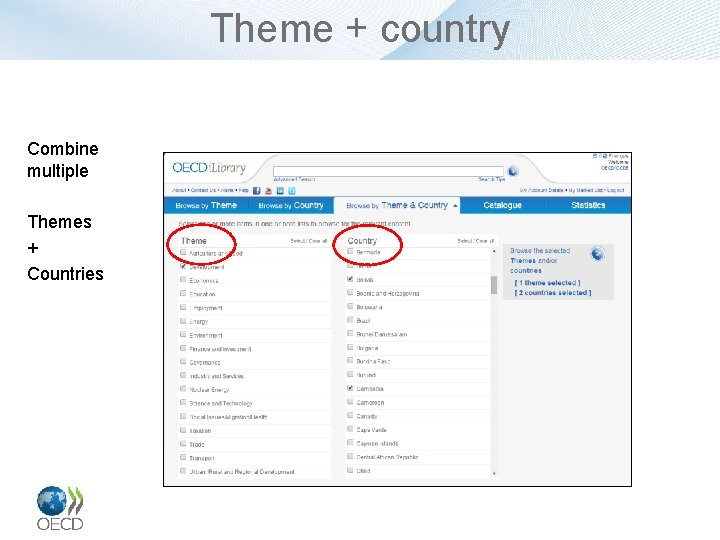Check the Bermuda country checkbox
Viewport: 720px width, 540px height.
click(x=350, y=252)
